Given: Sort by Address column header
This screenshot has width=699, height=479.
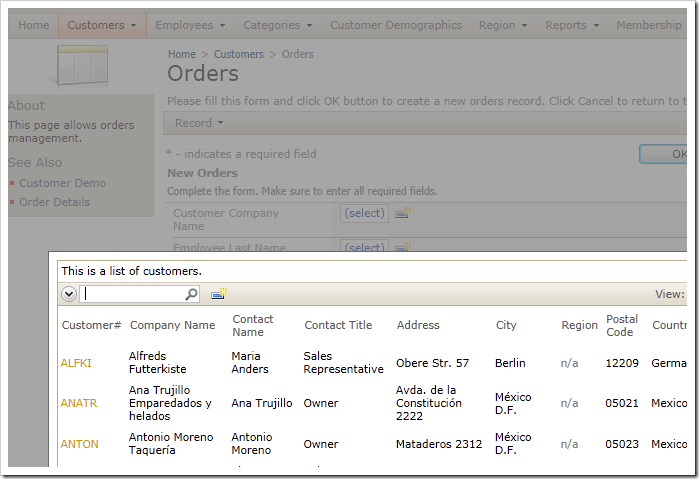Looking at the screenshot, I should (418, 325).
